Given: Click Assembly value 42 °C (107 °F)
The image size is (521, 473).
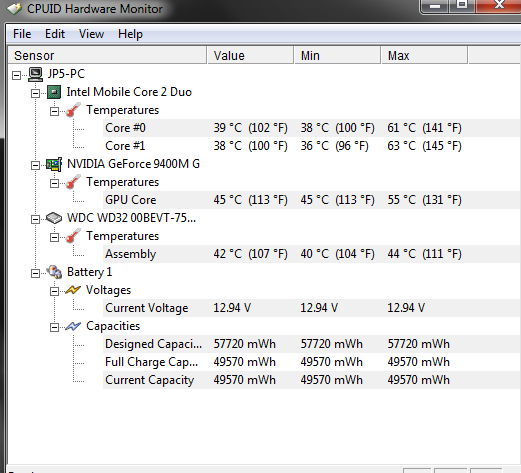Looking at the screenshot, I should point(250,254).
